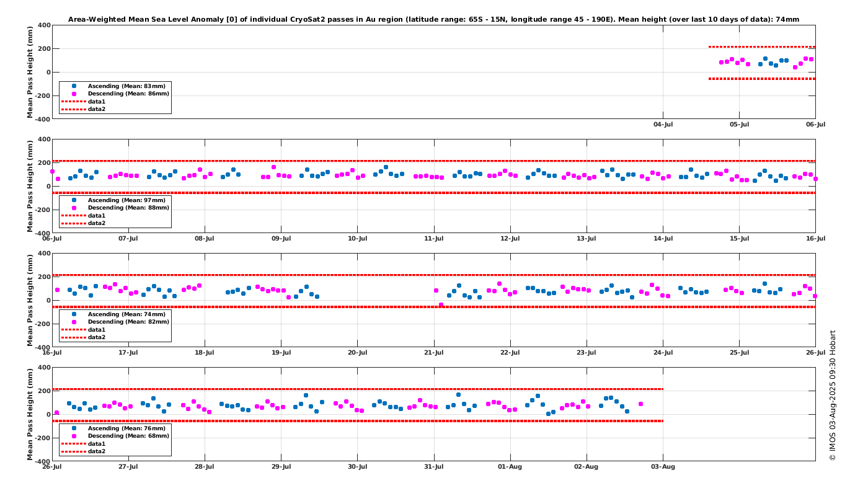
Task: Select legend entry 'Ascending (Mean: 83mm)'
Action: 126,86
